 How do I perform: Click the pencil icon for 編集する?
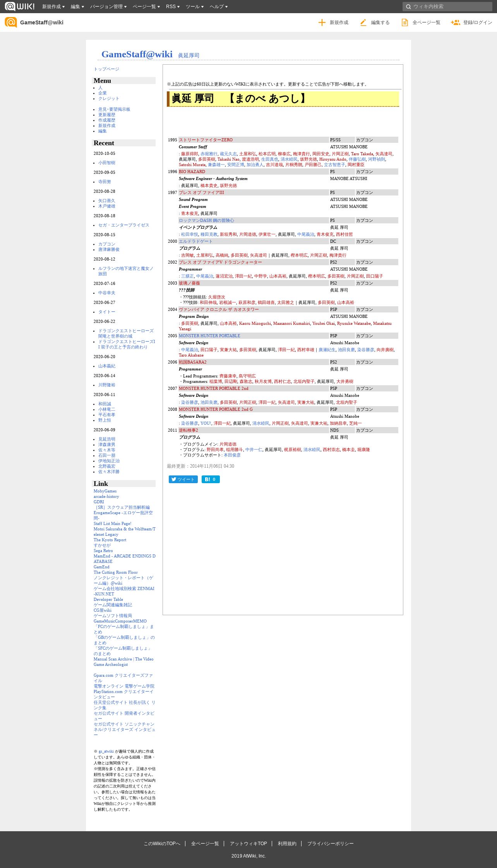(363, 22)
